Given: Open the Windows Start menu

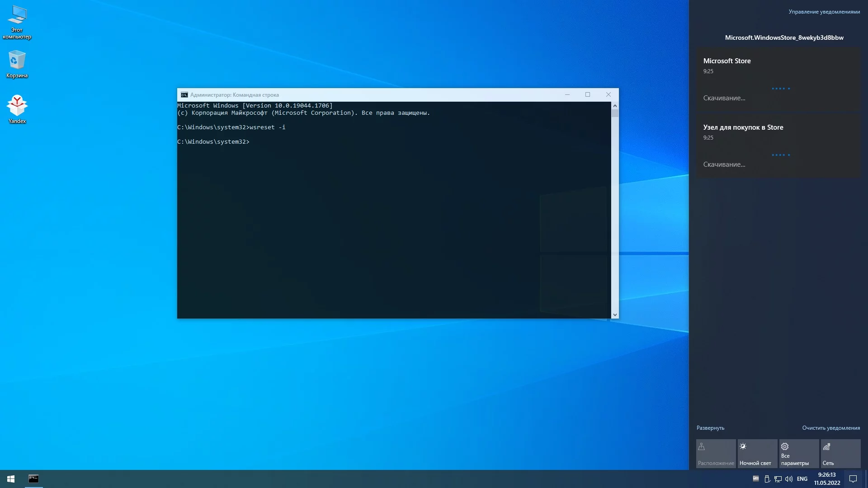Looking at the screenshot, I should click(11, 479).
